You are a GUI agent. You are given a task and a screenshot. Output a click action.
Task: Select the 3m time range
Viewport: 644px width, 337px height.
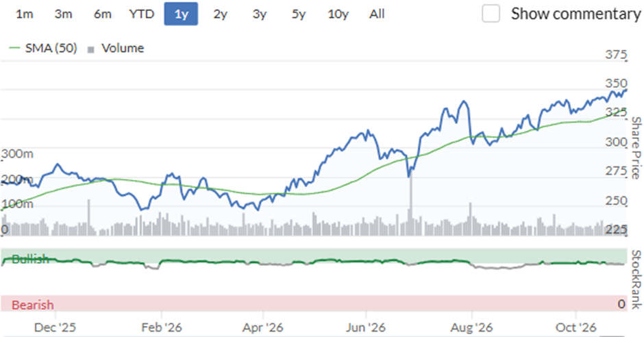(63, 14)
